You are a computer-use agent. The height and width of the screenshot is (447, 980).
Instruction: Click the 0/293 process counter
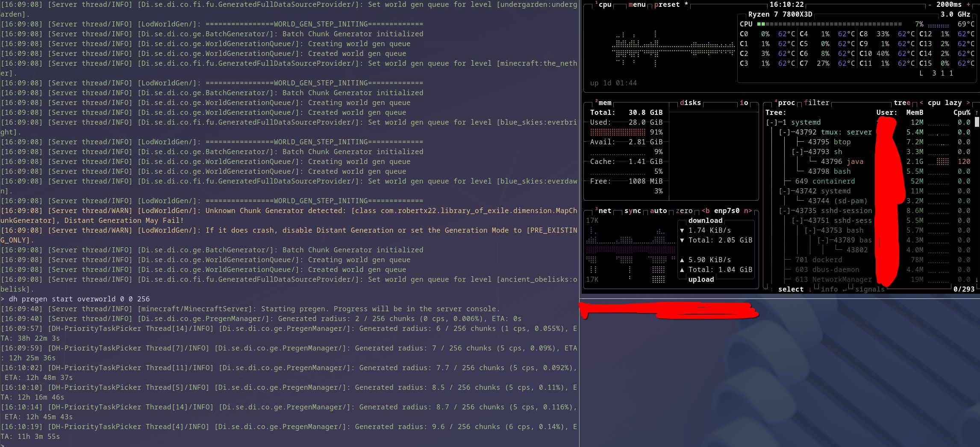coord(964,289)
